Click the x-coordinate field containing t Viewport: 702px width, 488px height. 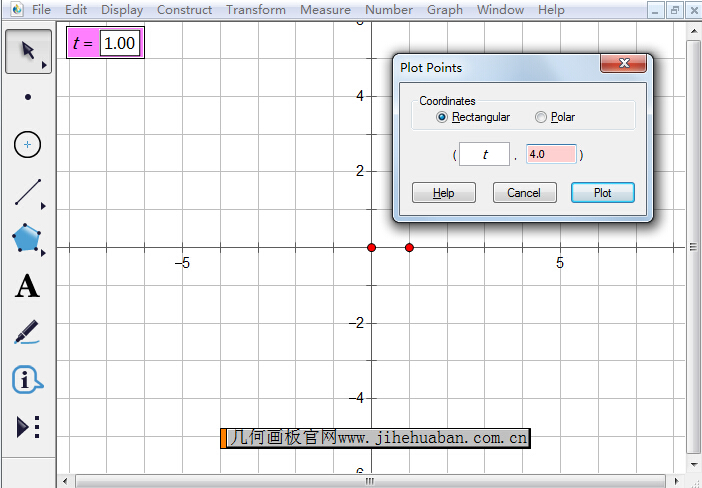(484, 155)
